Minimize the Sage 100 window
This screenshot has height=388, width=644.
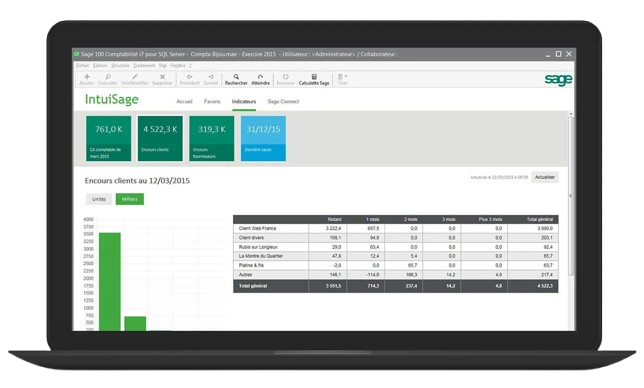point(548,55)
